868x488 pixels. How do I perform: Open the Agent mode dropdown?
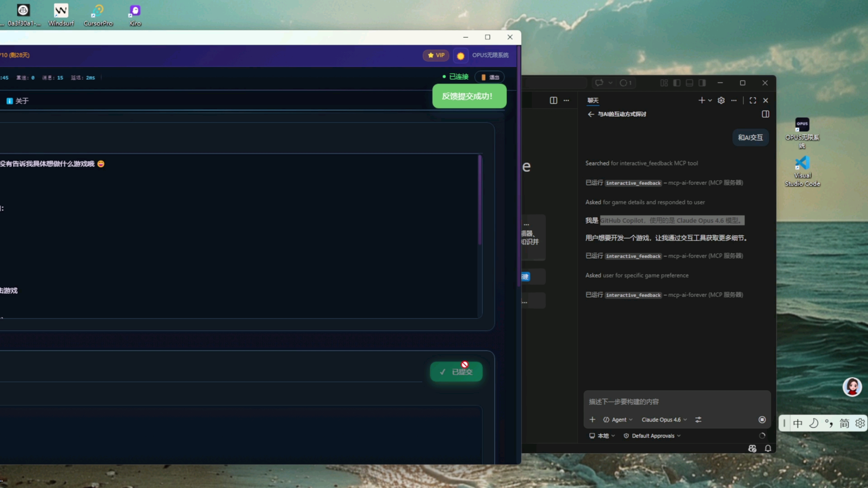point(618,420)
